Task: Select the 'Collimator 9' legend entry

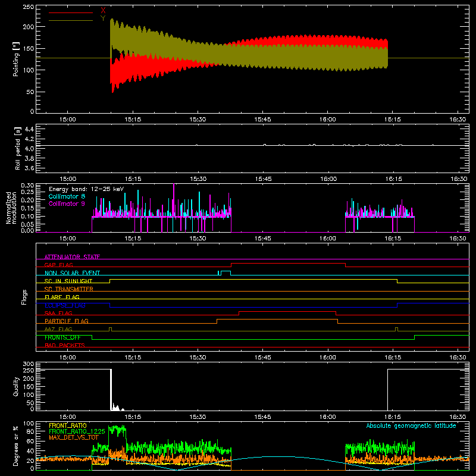Action: click(67, 203)
